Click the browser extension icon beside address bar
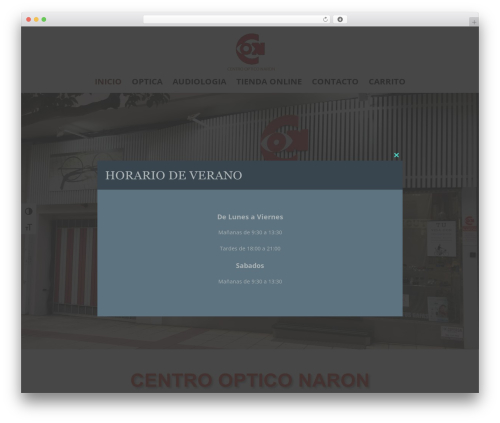This screenshot has height=423, width=500. point(340,19)
